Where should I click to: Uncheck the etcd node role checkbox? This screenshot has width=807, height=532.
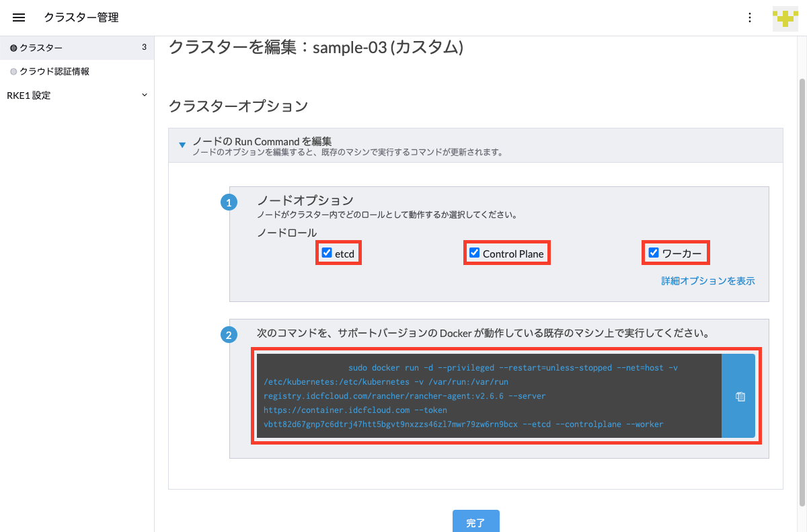tap(327, 253)
